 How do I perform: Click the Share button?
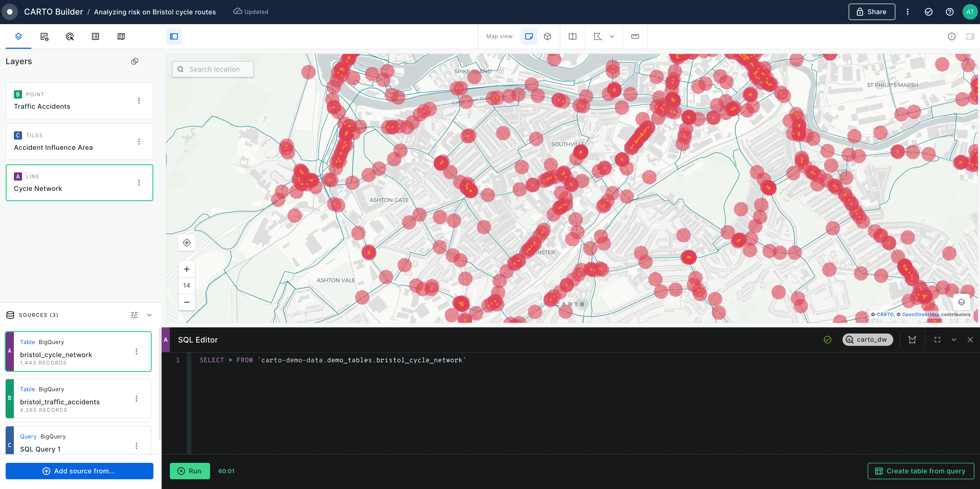click(871, 12)
